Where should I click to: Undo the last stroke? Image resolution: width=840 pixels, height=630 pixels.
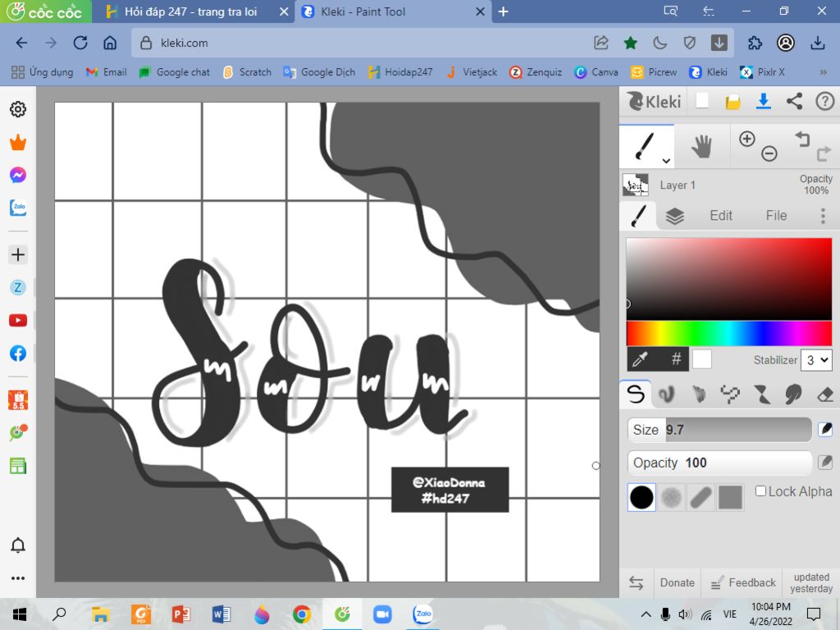click(802, 139)
